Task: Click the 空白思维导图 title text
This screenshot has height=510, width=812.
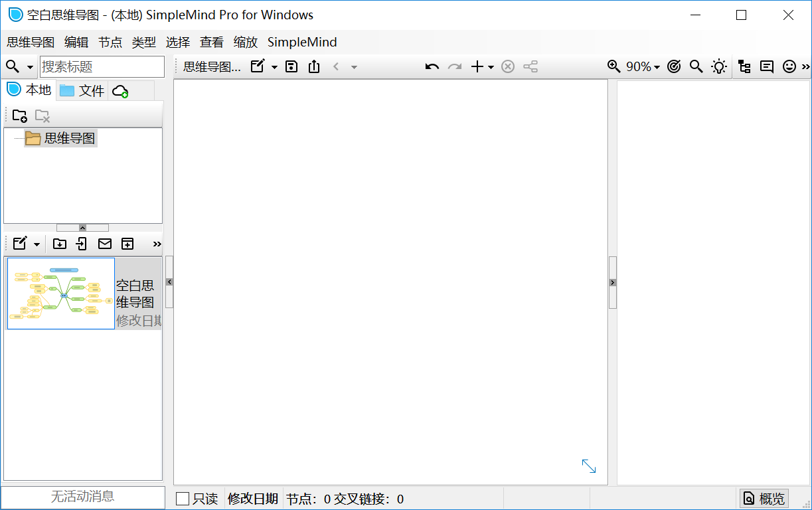Action: click(135, 294)
